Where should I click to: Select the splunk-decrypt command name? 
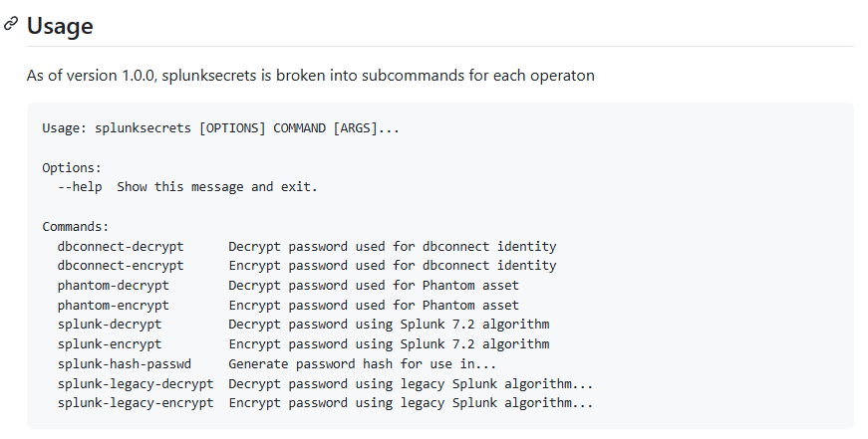[109, 325]
